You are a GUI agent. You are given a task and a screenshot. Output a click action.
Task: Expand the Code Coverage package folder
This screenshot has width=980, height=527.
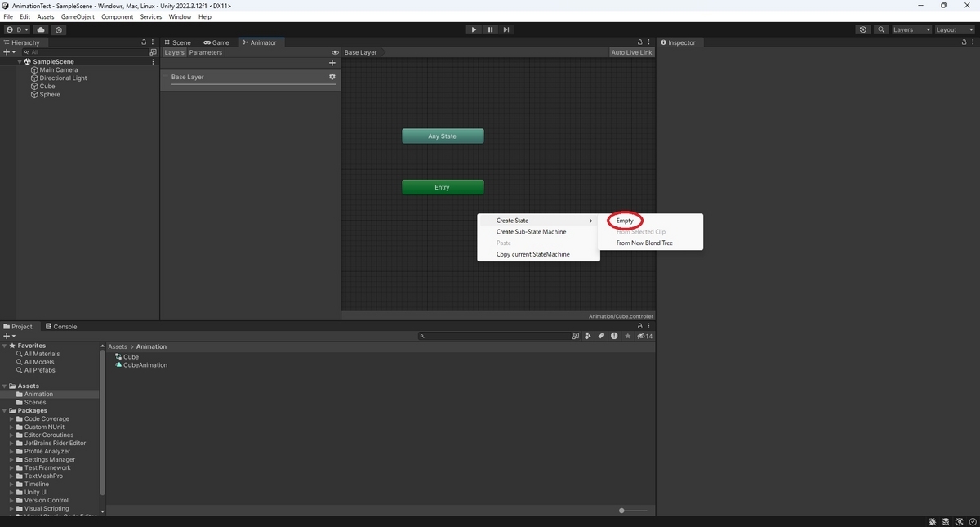[12, 418]
